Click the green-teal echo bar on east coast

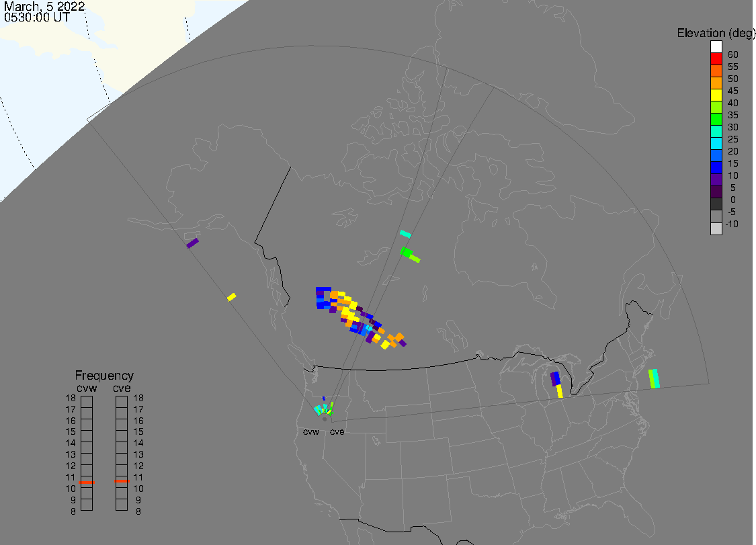point(654,378)
